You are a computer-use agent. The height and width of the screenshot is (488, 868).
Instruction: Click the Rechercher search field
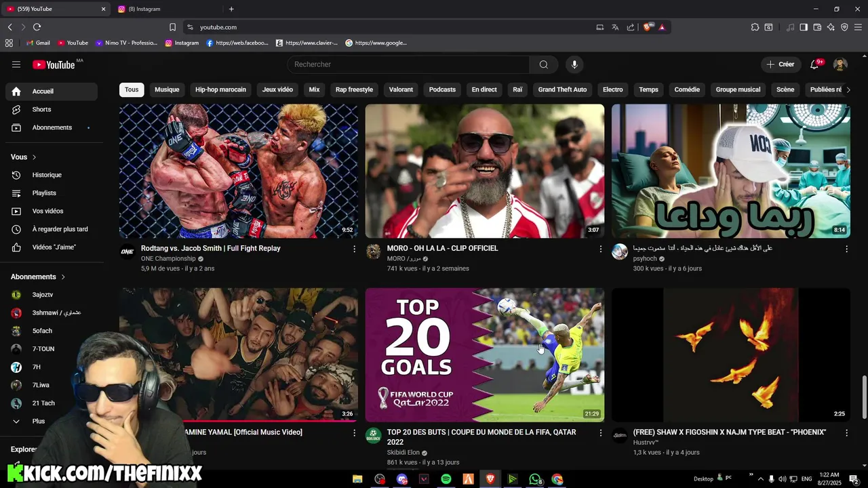tap(408, 64)
